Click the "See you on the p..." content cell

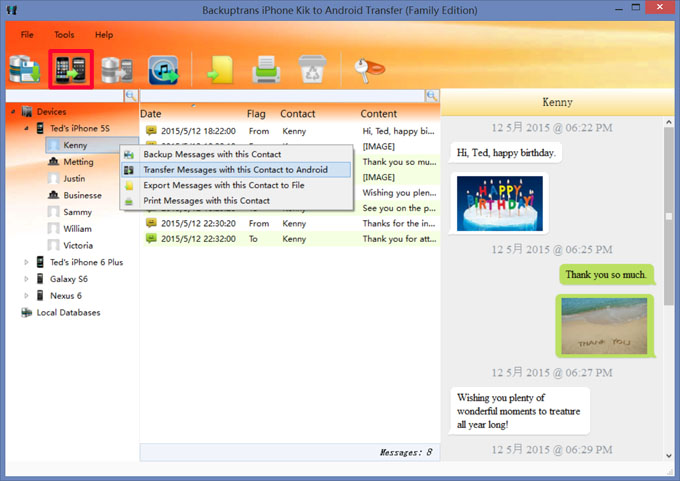[x=399, y=208]
